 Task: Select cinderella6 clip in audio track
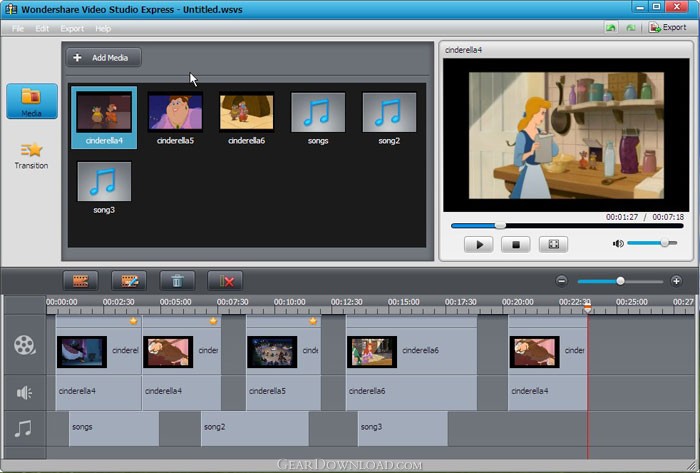(x=412, y=393)
